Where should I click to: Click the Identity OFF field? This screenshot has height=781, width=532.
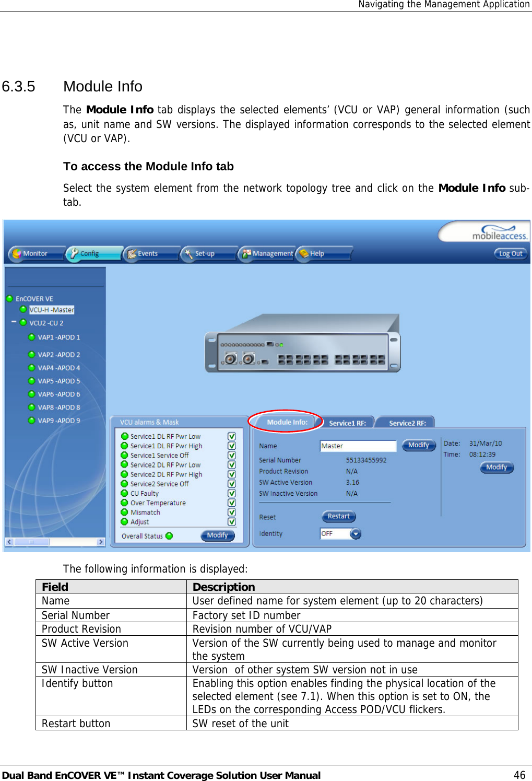pos(335,534)
